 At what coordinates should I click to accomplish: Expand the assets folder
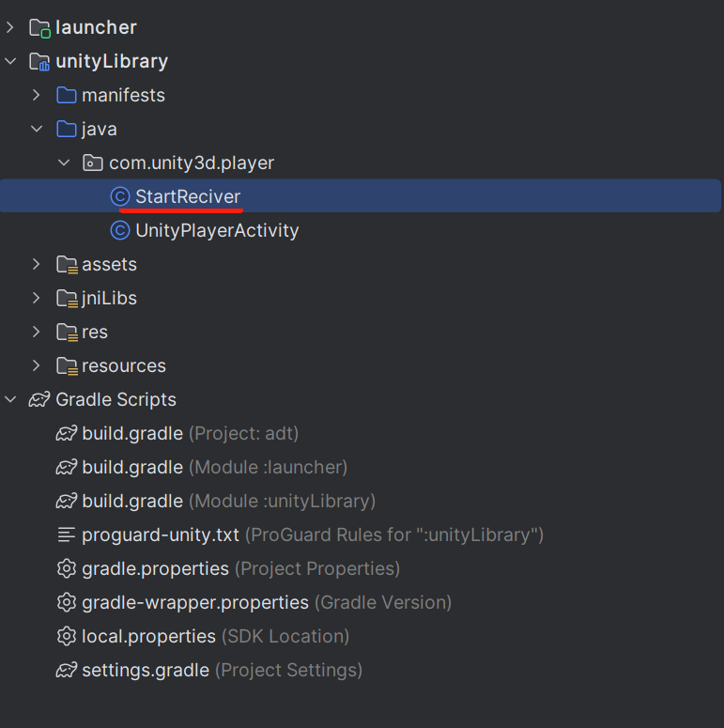pyautogui.click(x=37, y=264)
